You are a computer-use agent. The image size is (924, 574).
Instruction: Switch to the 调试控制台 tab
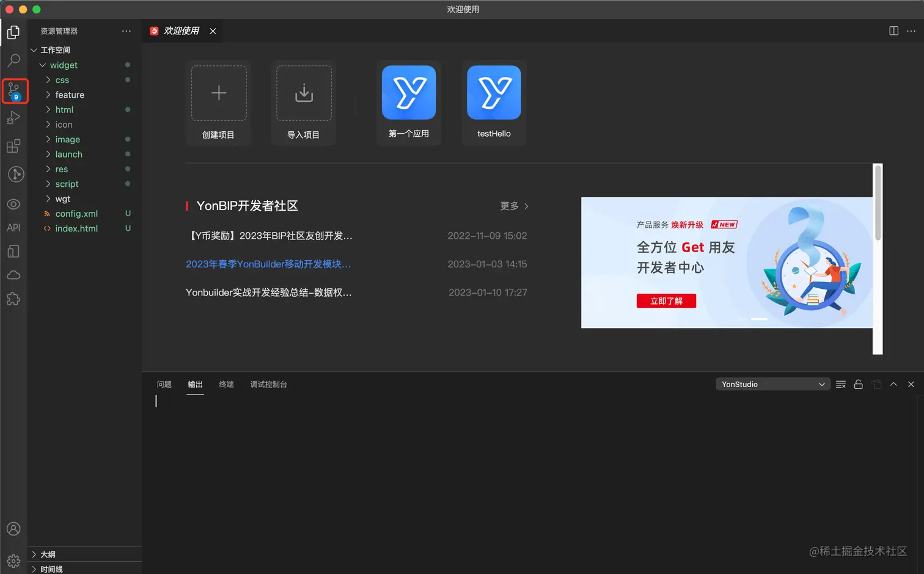[268, 384]
